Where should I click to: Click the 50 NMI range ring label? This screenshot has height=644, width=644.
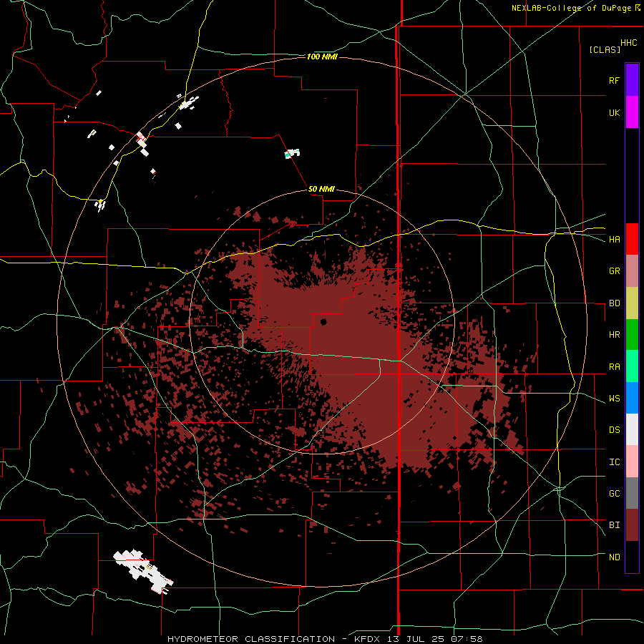[321, 189]
